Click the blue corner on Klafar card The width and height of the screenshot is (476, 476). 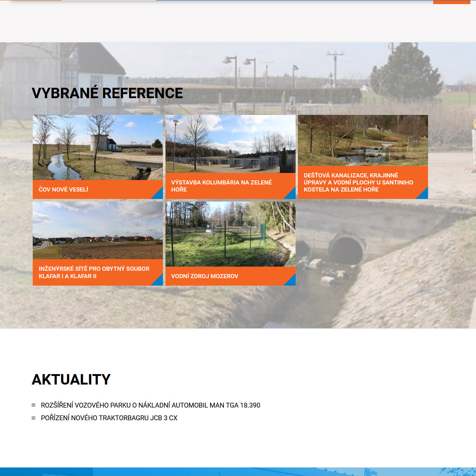[159, 282]
